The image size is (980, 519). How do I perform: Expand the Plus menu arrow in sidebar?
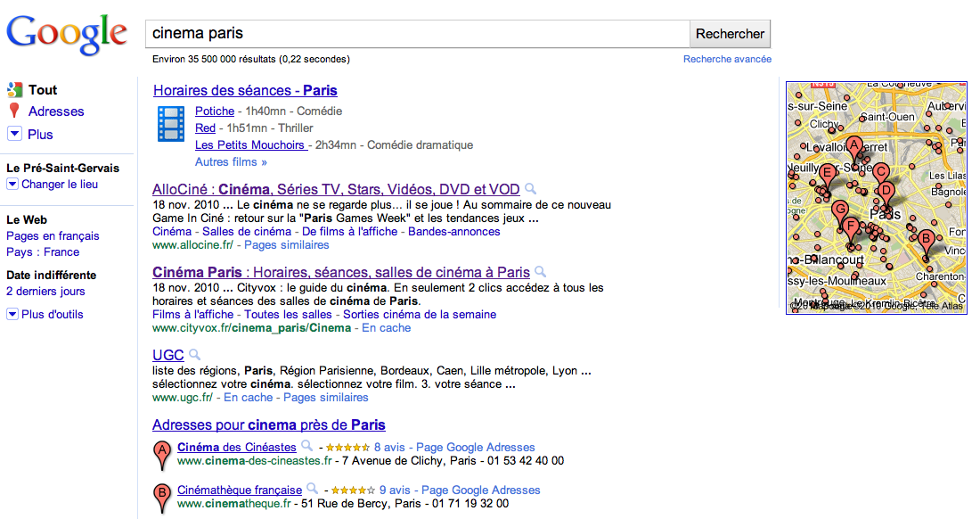[x=14, y=134]
